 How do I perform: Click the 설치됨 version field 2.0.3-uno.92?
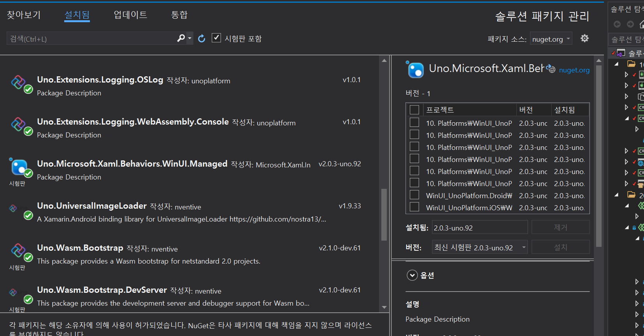pyautogui.click(x=480, y=228)
